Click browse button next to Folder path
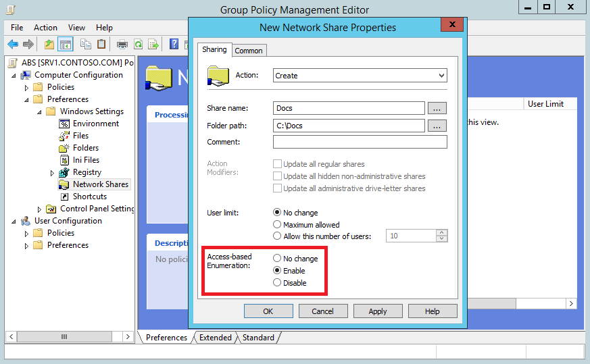Screen dimensions: 590x364 [x=437, y=126]
